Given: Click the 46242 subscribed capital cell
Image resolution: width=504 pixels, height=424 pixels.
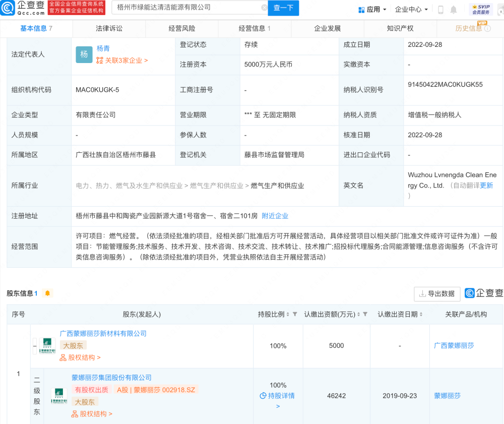Looking at the screenshot, I should point(336,396).
